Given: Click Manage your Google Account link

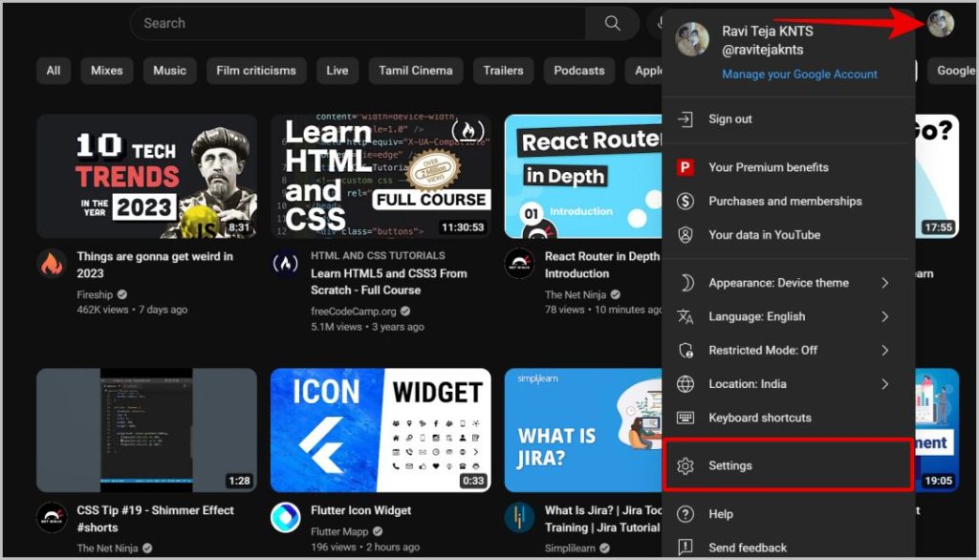Looking at the screenshot, I should (799, 75).
